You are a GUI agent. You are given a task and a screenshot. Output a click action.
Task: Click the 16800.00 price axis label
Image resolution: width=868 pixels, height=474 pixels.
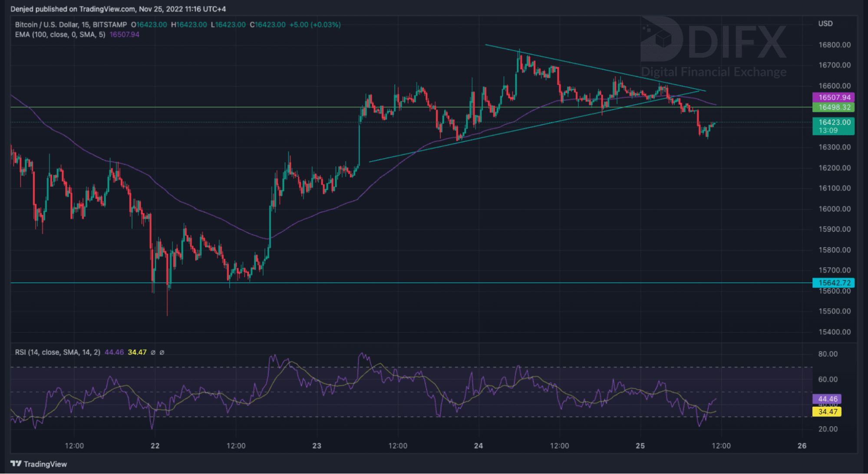(x=834, y=45)
